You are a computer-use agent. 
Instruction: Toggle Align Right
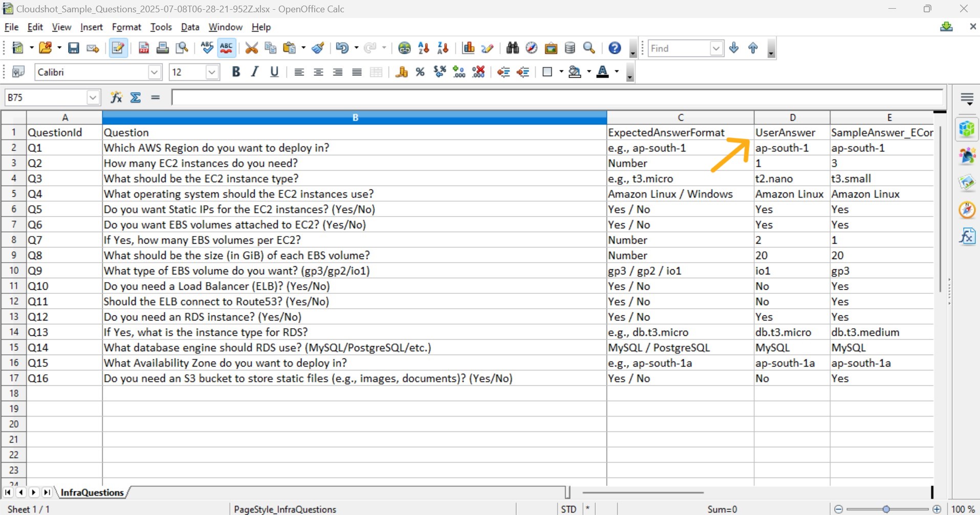coord(338,72)
